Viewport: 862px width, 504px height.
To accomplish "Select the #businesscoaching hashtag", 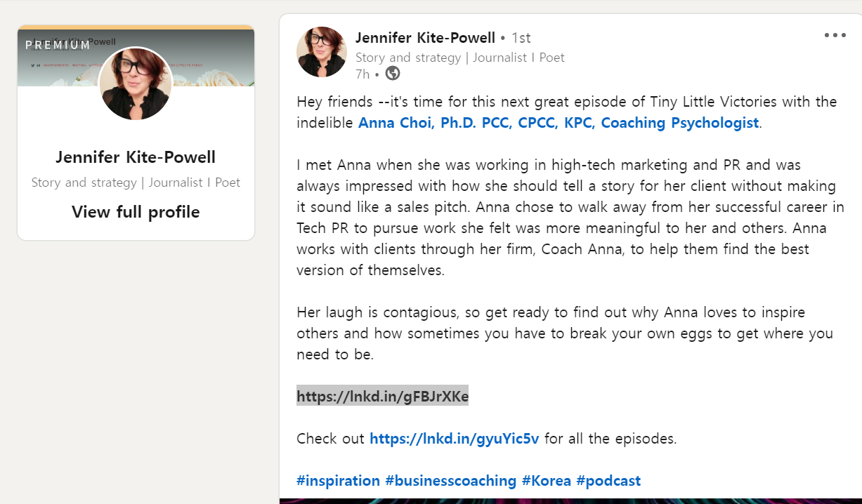I will 450,481.
